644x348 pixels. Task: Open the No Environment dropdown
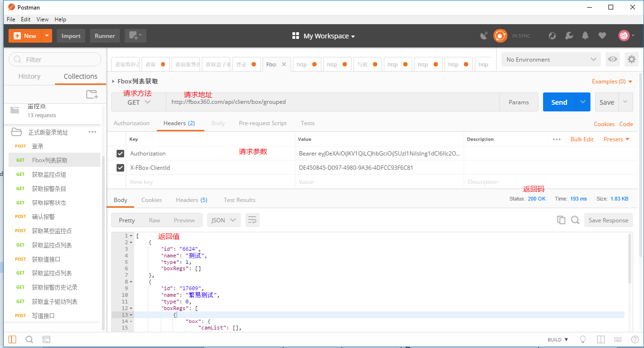pos(551,59)
